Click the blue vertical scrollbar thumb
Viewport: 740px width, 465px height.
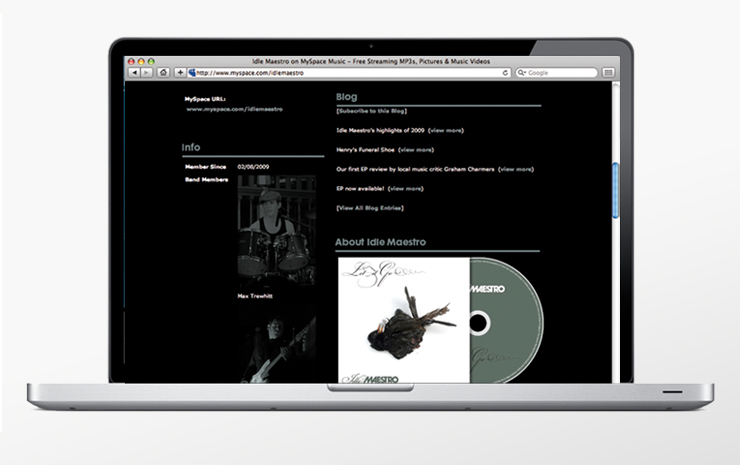[x=615, y=190]
